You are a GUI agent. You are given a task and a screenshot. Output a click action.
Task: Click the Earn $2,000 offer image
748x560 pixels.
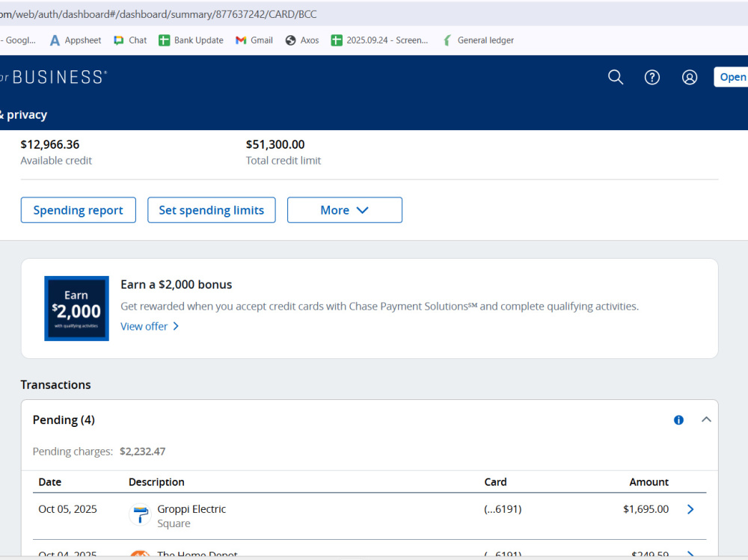coord(76,308)
